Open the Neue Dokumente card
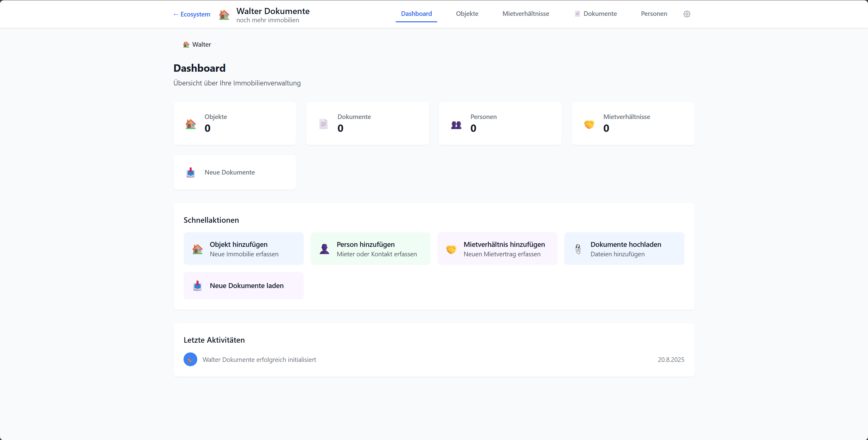This screenshot has width=868, height=440. (x=235, y=173)
